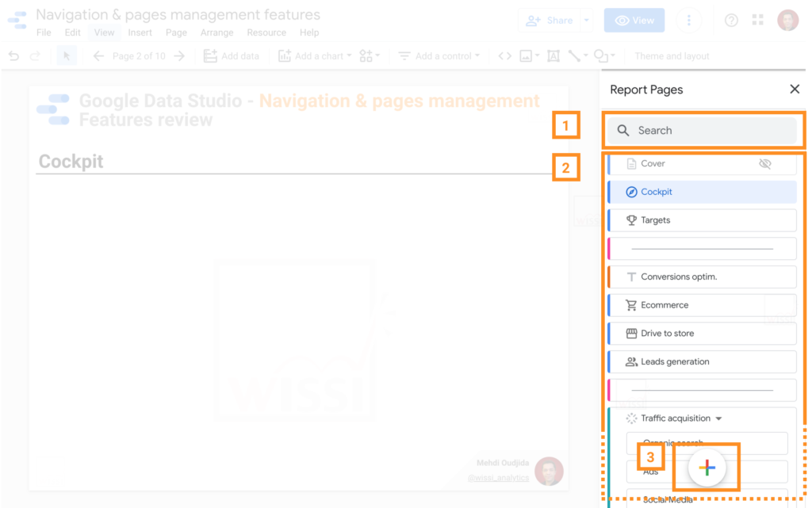Click the icon beside Traffic acquisition
This screenshot has width=812, height=508.
[630, 418]
